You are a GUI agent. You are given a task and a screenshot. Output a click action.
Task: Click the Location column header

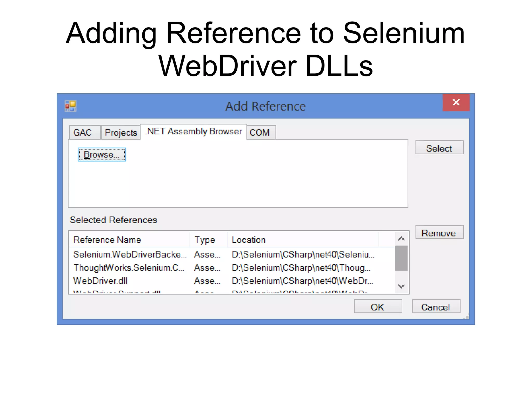tap(303, 240)
